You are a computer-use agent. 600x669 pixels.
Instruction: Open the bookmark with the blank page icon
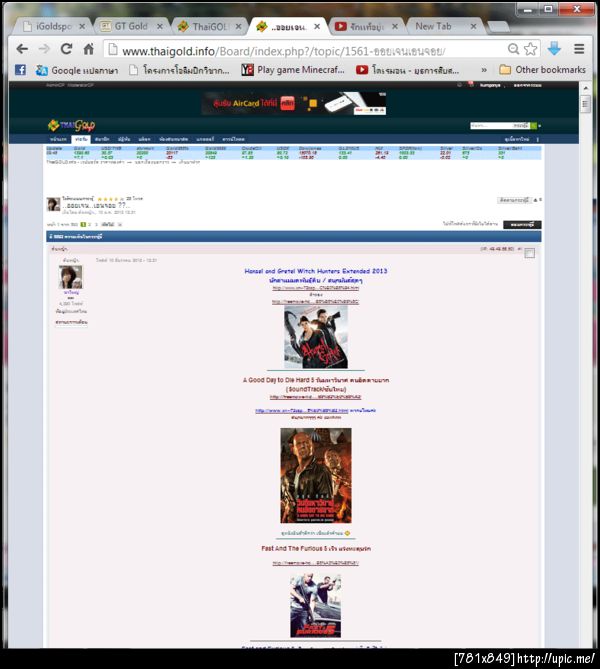[x=179, y=70]
